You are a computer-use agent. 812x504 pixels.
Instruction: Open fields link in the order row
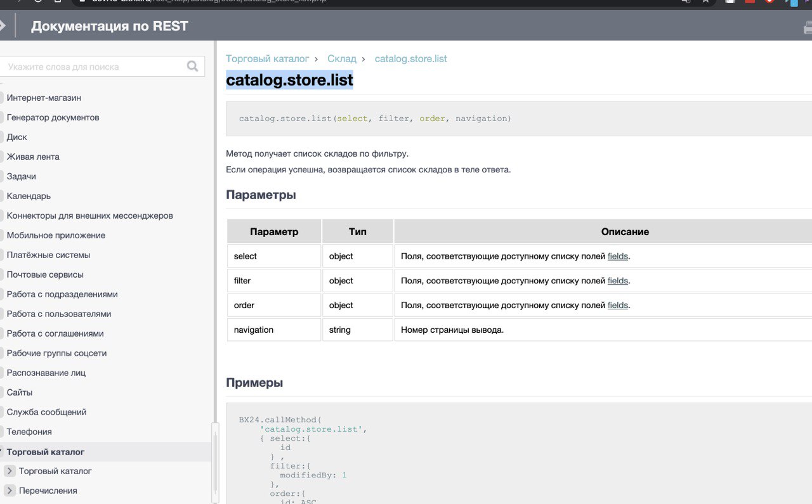click(617, 306)
